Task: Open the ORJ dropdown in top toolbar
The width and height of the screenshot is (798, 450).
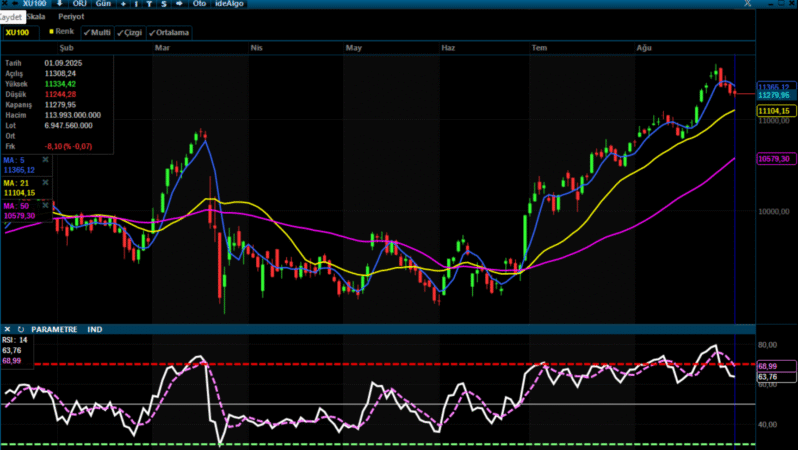Action: tap(79, 4)
